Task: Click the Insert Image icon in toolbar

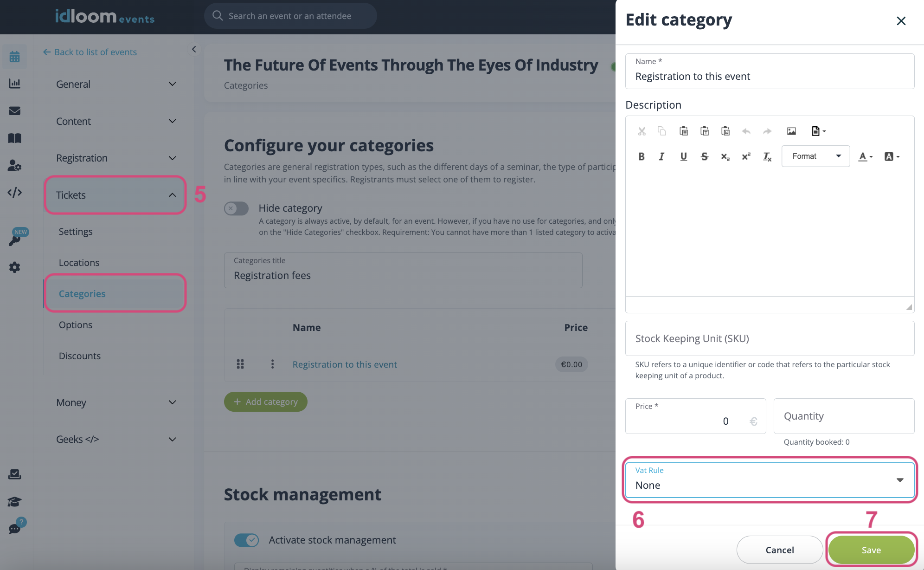Action: click(791, 131)
